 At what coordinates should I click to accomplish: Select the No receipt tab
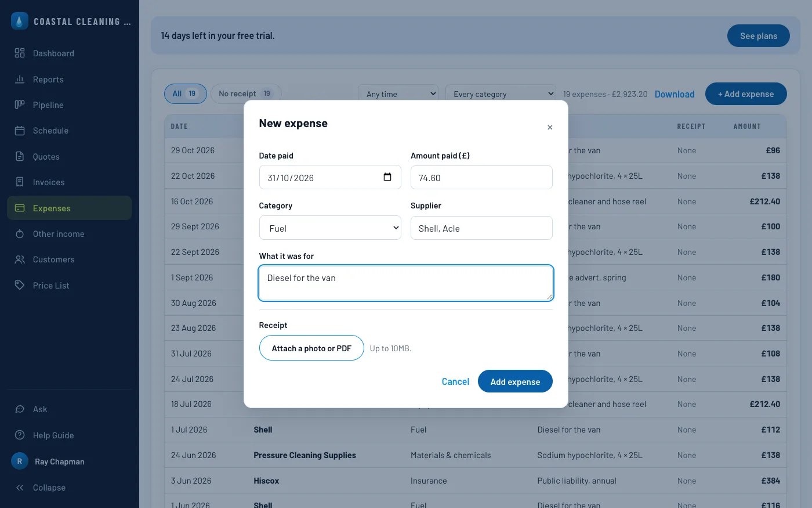246,93
